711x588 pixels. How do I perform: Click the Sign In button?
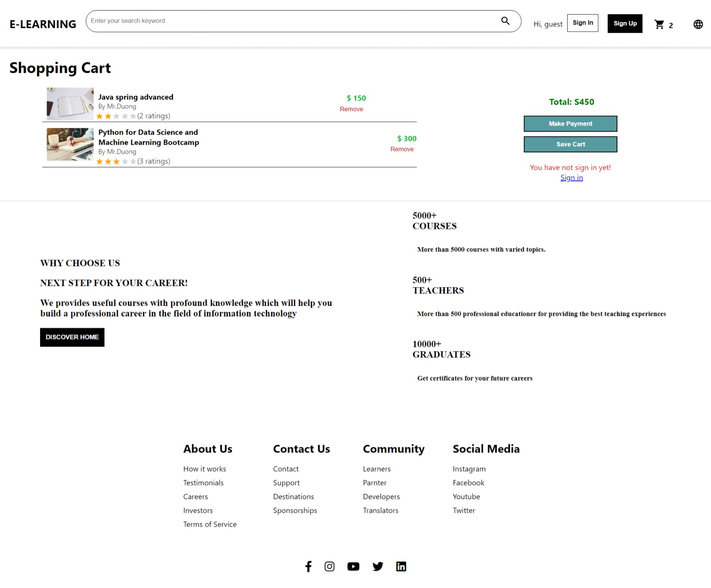pos(583,23)
